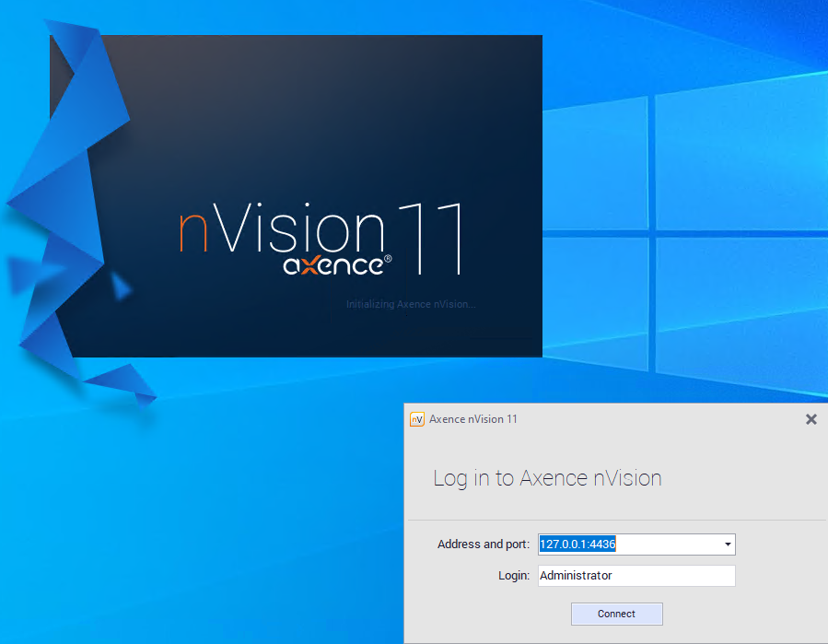Click the orange nV icon in the dialog title bar
Image resolution: width=828 pixels, height=644 pixels.
(x=417, y=419)
